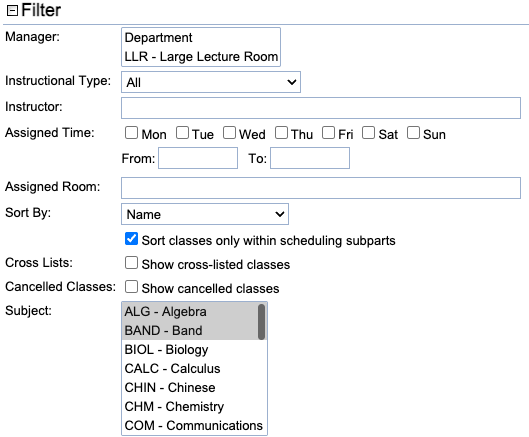Focus the Instructor input field
Screen dimensions: 529x437
[321, 108]
